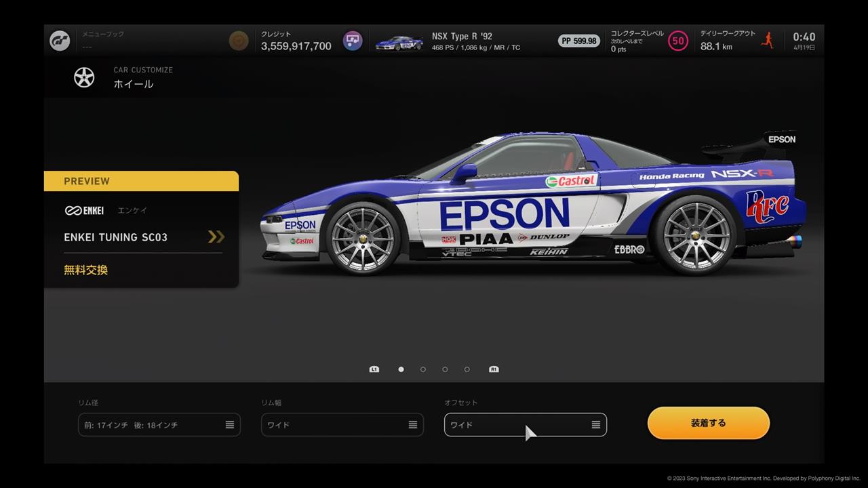Viewport: 868px width, 488px height.
Task: Open the リム幅 rim width dropdown
Action: (x=342, y=425)
